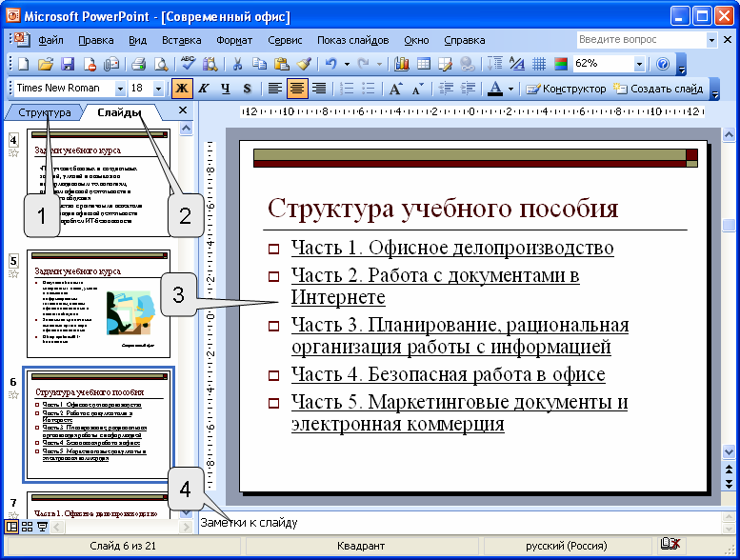Viewport: 740px width, 560px height.
Task: Send presentation by e-mail icon
Action: click(111, 64)
